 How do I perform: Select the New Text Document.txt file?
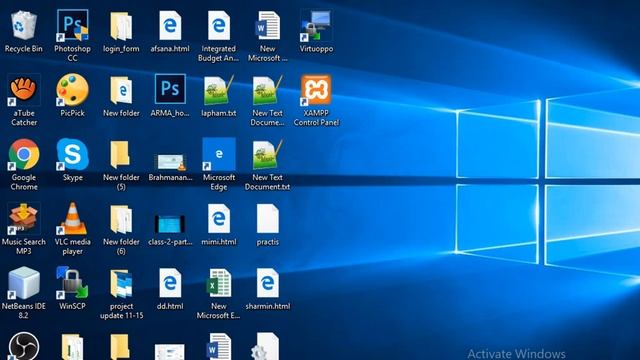pos(268,155)
